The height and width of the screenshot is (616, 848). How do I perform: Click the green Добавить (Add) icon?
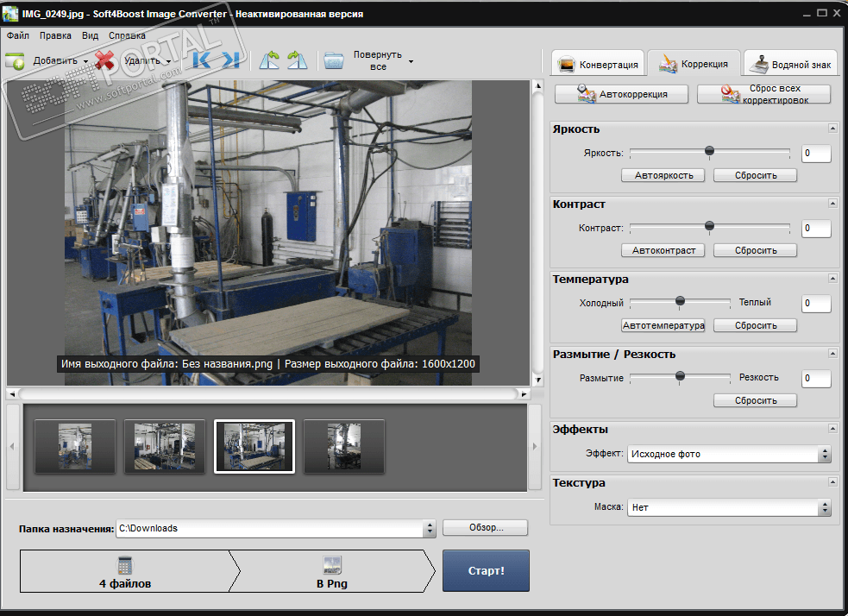pyautogui.click(x=15, y=60)
